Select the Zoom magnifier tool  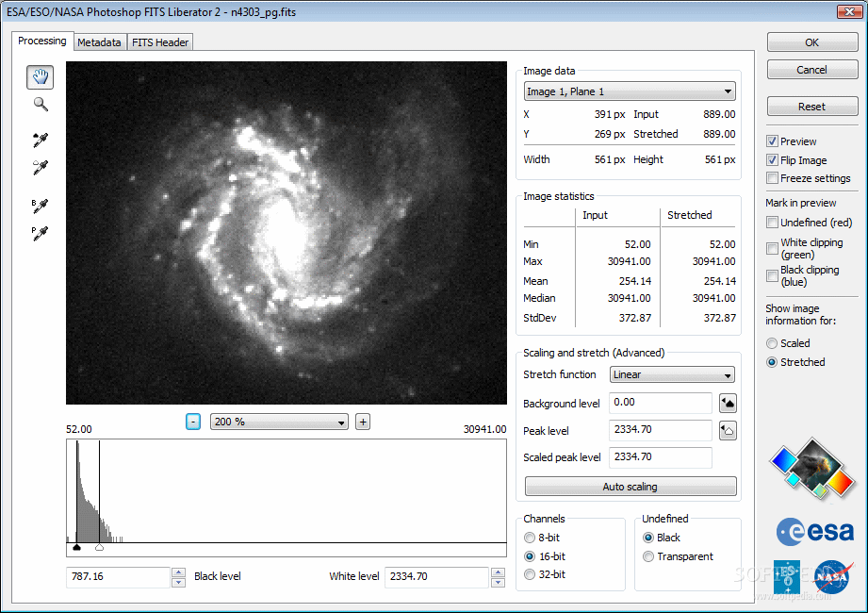click(41, 104)
